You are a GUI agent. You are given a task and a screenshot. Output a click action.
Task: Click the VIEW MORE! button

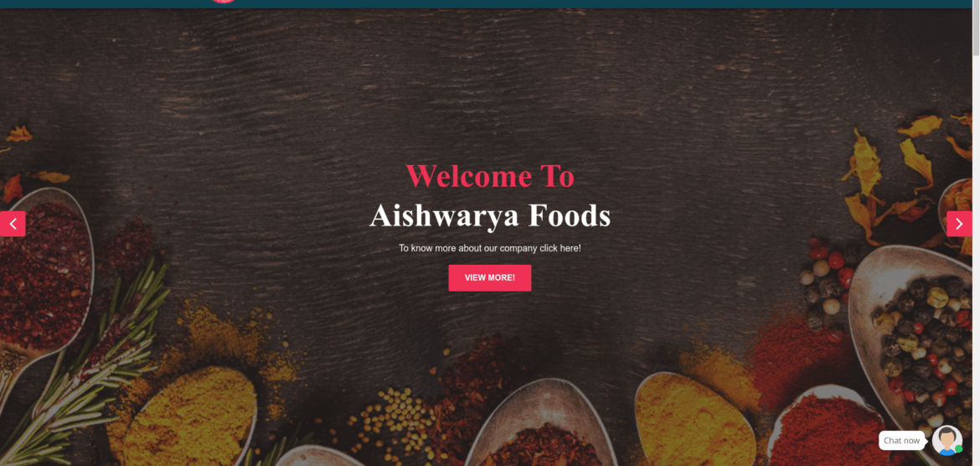pos(490,277)
